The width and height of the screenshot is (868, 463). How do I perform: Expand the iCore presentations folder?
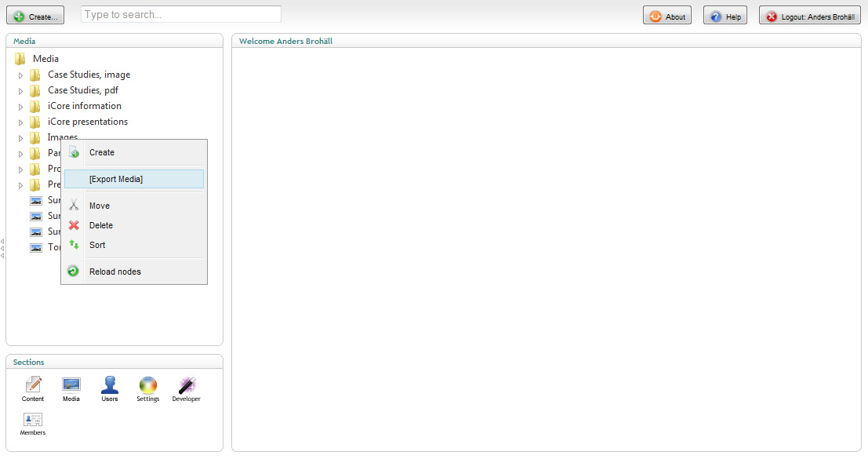point(21,122)
